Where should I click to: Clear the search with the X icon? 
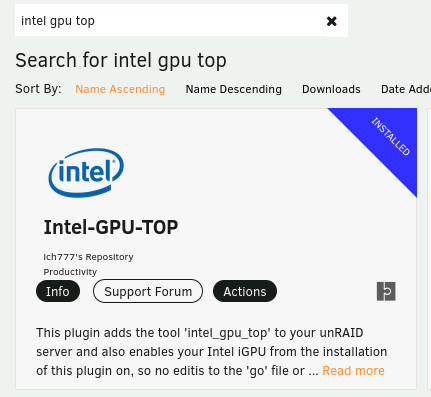click(331, 21)
